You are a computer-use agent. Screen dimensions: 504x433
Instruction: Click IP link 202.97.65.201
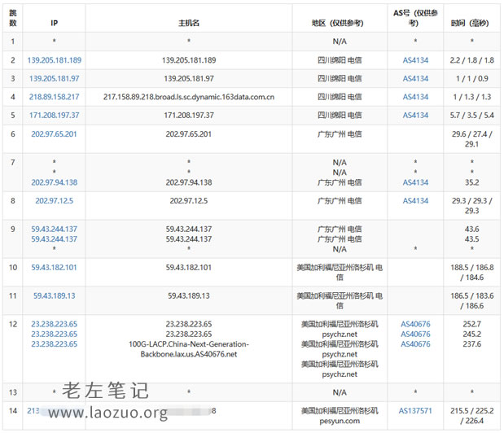click(x=54, y=133)
